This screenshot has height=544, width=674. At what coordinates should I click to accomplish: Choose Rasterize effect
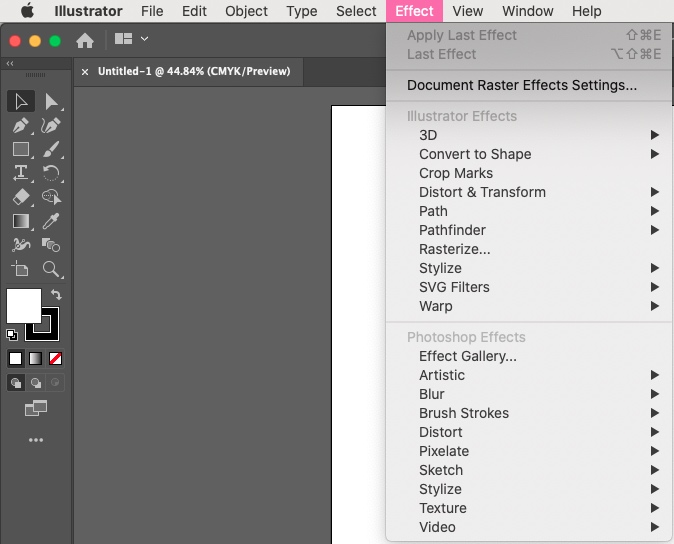tap(529, 249)
